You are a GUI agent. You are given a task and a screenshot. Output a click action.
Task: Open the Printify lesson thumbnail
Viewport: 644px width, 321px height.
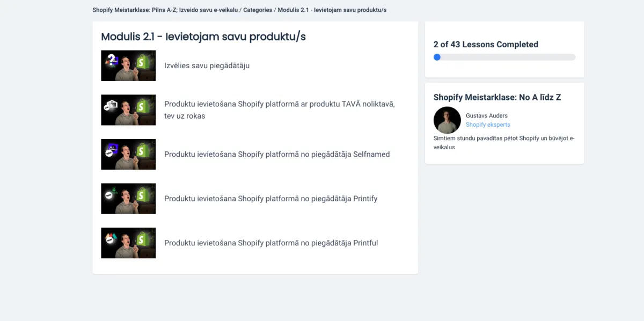point(128,199)
